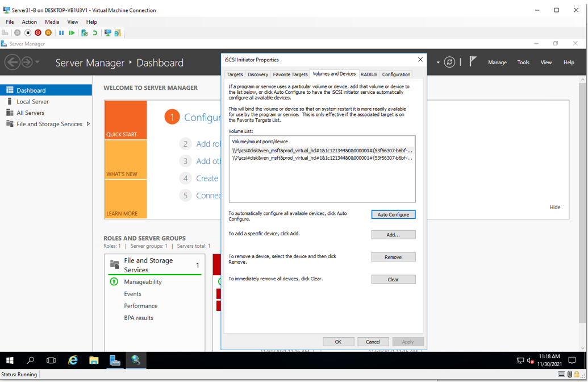Open the navigation history dropdown arrow
The image size is (588, 382).
click(37, 62)
